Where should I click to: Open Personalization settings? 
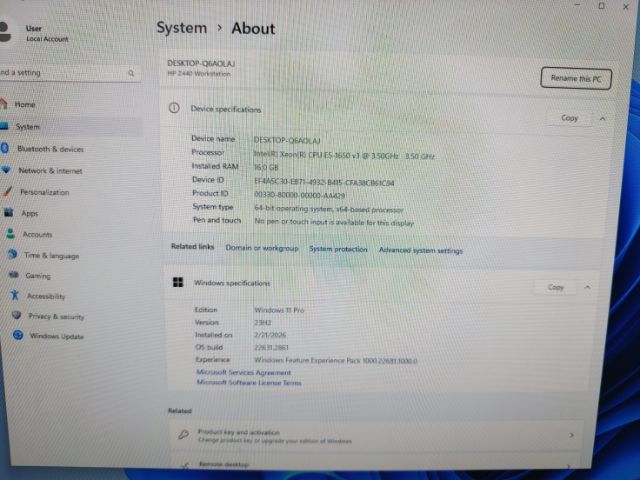[x=44, y=192]
